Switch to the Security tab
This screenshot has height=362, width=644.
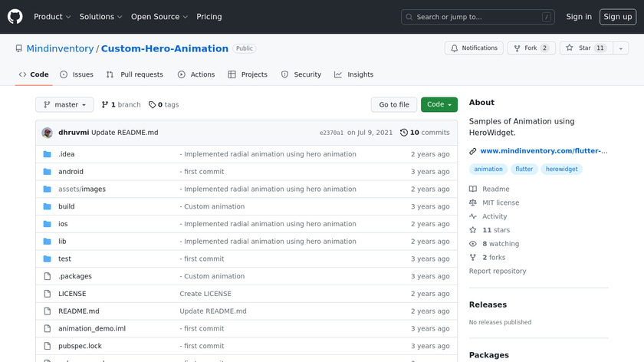[301, 74]
